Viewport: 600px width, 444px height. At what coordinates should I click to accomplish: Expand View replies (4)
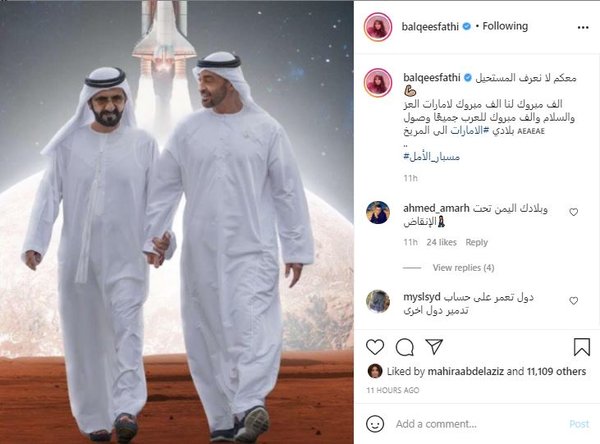tap(463, 268)
